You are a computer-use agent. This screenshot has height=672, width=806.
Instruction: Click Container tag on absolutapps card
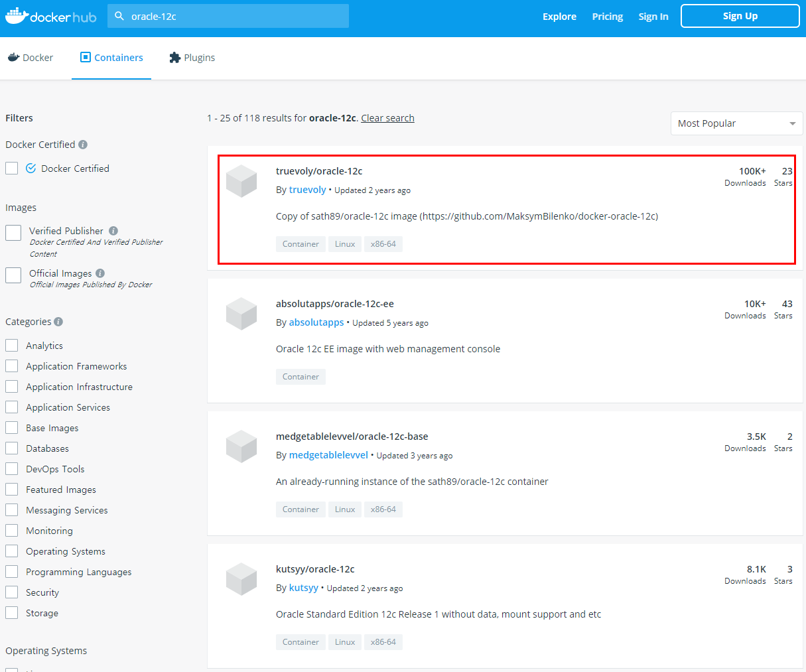pyautogui.click(x=301, y=377)
